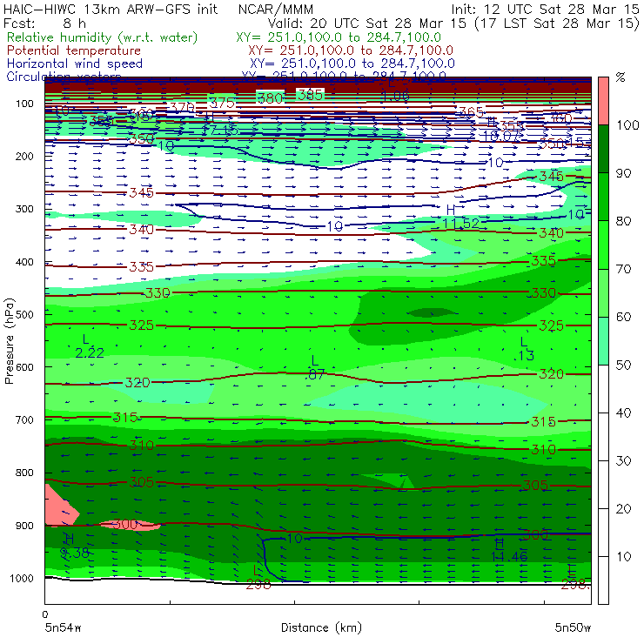Click the 'Distance (km)' axis title
The height and width of the screenshot is (644, 644).
click(x=321, y=627)
